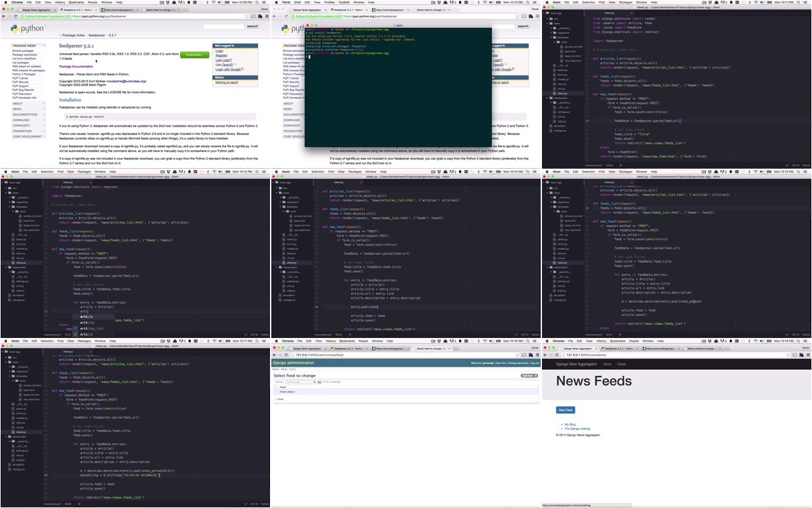Open base.html in 10:11 Atom tree
Screen dimensions: 812x508
click(570, 51)
